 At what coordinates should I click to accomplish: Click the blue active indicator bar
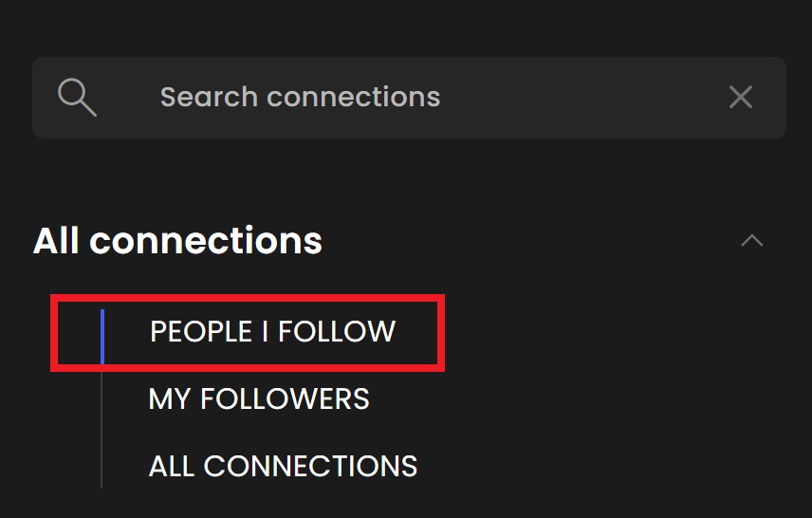click(102, 337)
